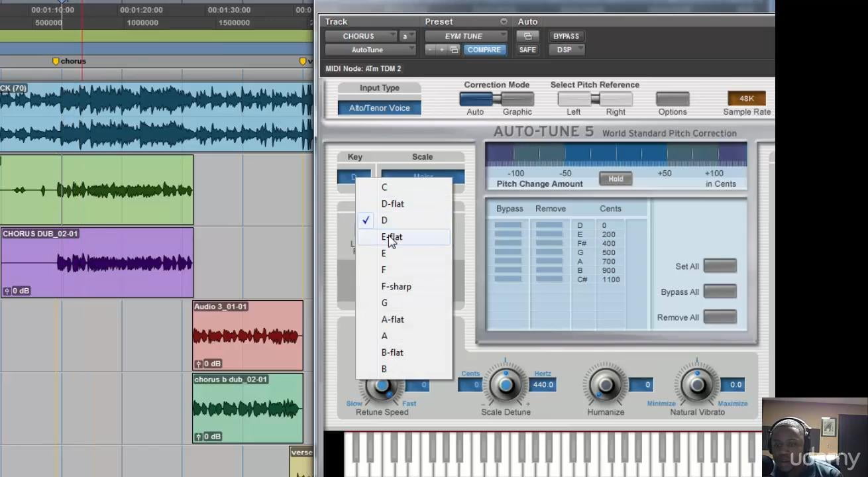The width and height of the screenshot is (868, 477).
Task: Click 0 dB clip gain on chorus b dub clip
Action: 208,437
